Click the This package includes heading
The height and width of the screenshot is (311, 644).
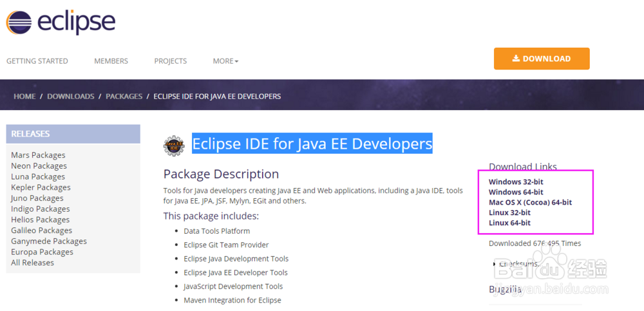211,216
